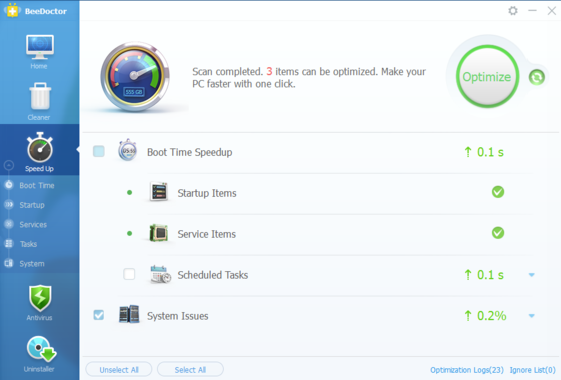Click the BeeDoctor logo icon
This screenshot has height=380, width=561.
12,11
